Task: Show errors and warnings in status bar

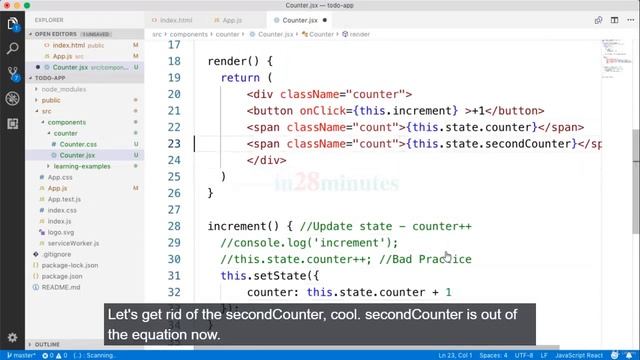Action: 55,356
